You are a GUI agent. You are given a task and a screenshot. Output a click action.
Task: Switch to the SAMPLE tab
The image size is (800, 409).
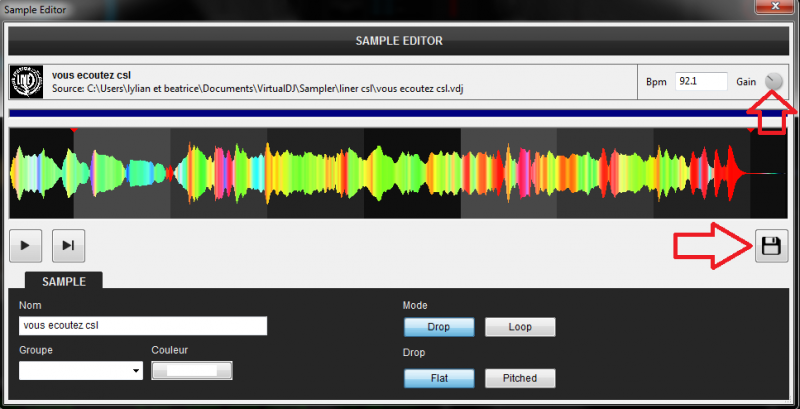(62, 282)
